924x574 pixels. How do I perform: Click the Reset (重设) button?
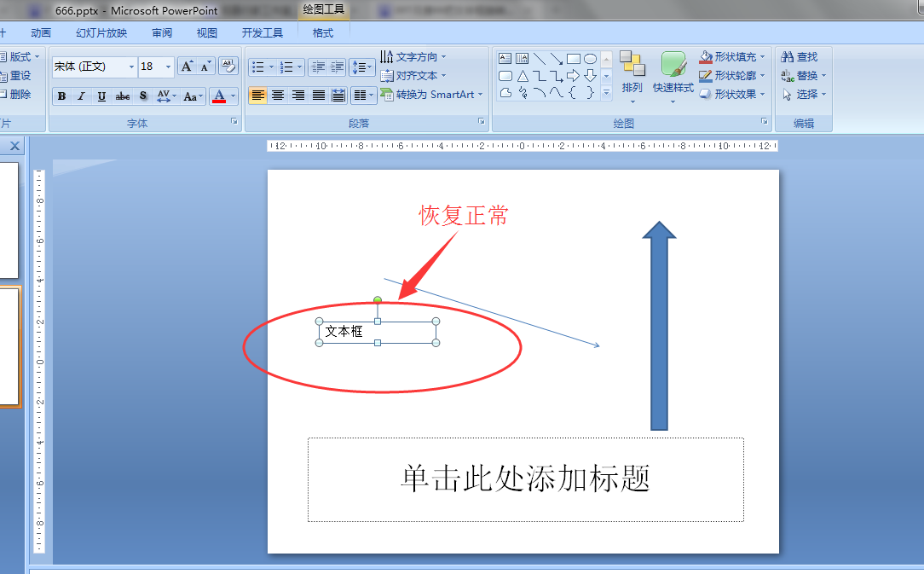click(x=19, y=75)
